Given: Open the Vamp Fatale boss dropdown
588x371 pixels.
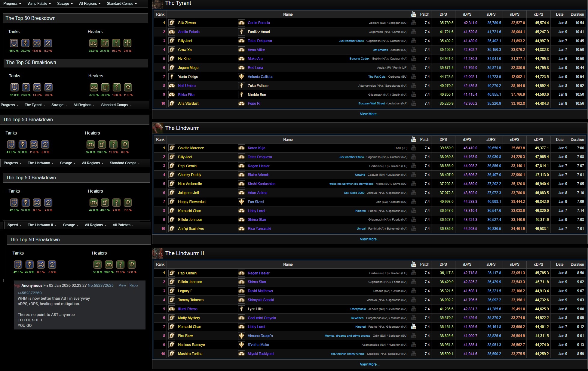Looking at the screenshot, I should [39, 4].
